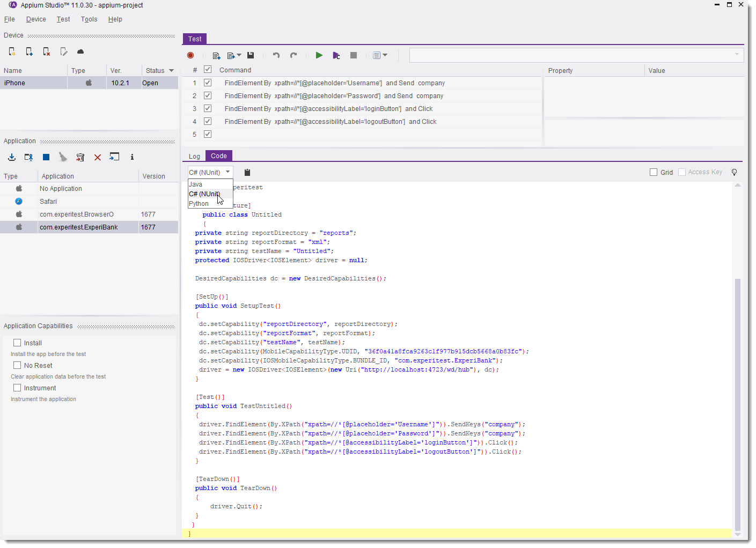Click the red X delete application icon
Screen dimensions: 756x548
click(x=98, y=157)
